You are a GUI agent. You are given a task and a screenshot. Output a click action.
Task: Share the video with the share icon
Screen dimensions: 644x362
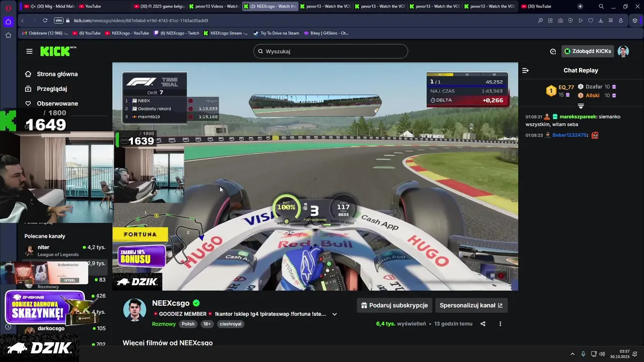click(x=483, y=324)
